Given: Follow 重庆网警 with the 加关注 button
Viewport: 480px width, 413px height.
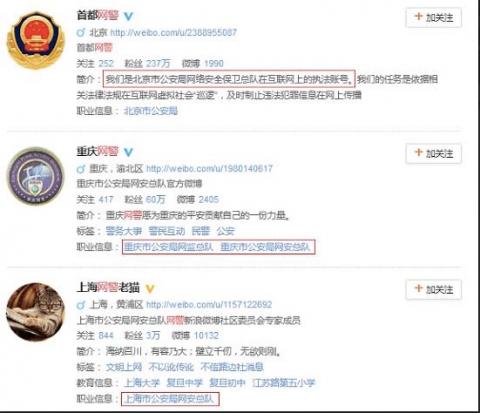Looking at the screenshot, I should (x=434, y=154).
